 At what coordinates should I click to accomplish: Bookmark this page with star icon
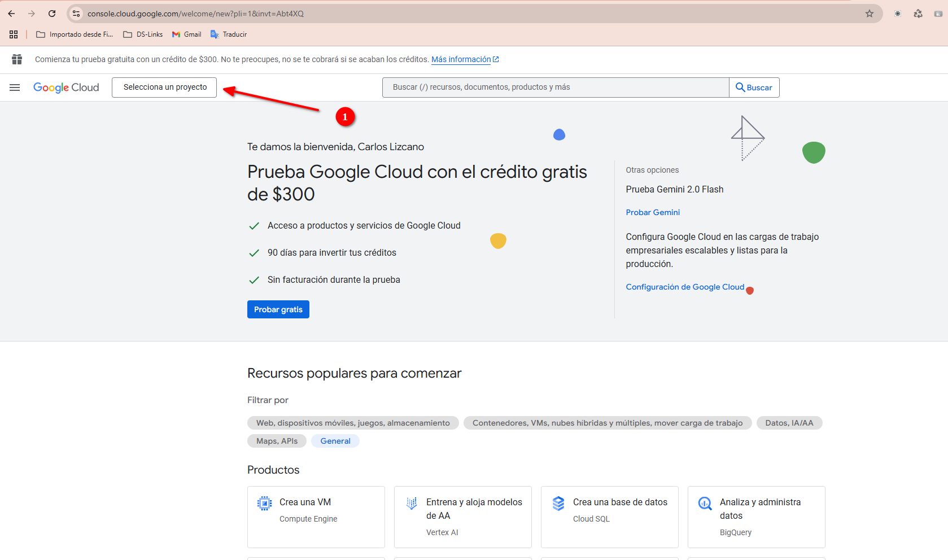[x=870, y=14]
